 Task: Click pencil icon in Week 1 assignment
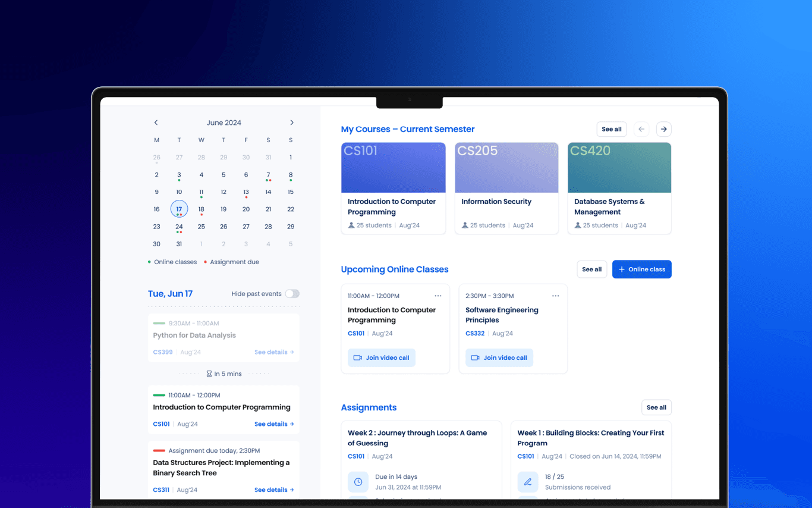(x=528, y=482)
